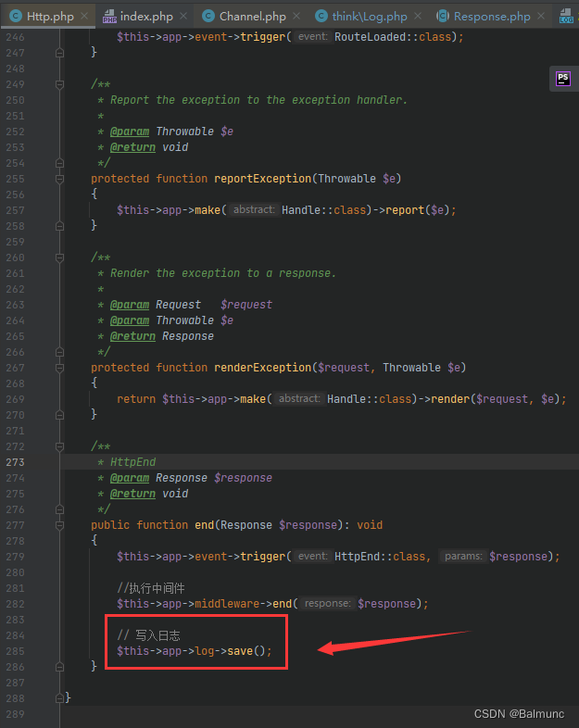The height and width of the screenshot is (728, 579).
Task: Fold the reportException function at line 255
Action: [x=59, y=179]
